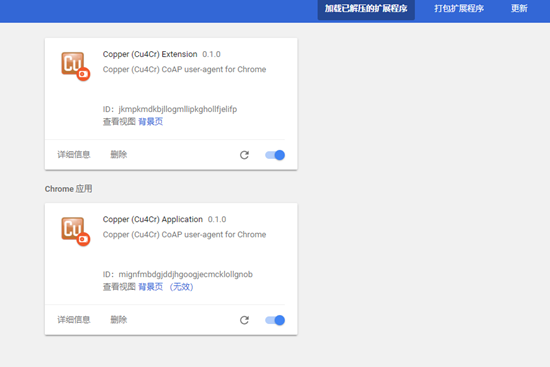Open 背景页 link of Copper Extension

[x=150, y=122]
